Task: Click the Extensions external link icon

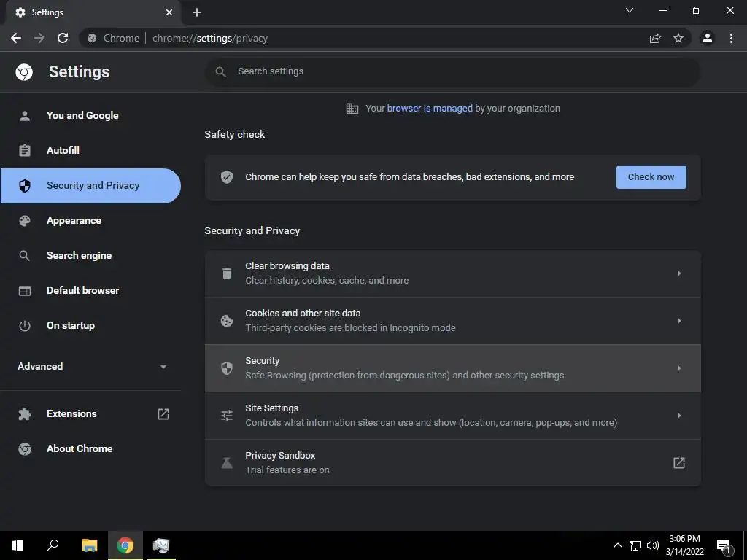Action: click(x=163, y=414)
